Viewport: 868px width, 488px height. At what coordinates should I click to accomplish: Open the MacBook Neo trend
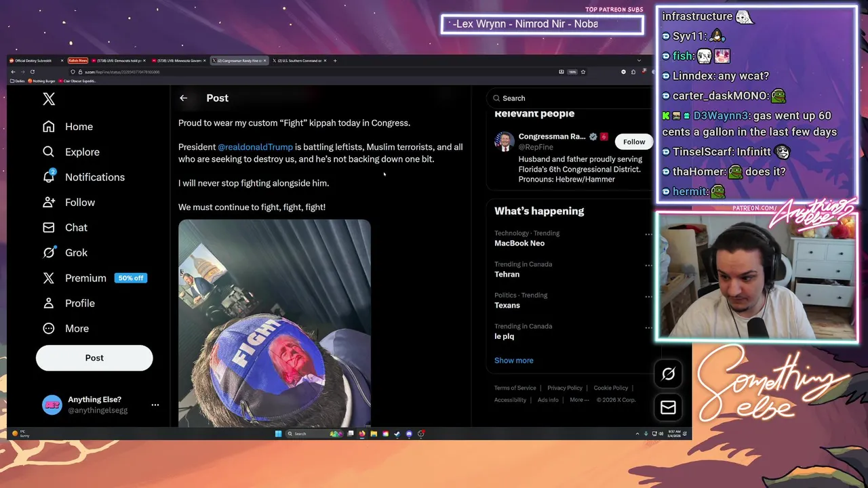[x=519, y=243]
